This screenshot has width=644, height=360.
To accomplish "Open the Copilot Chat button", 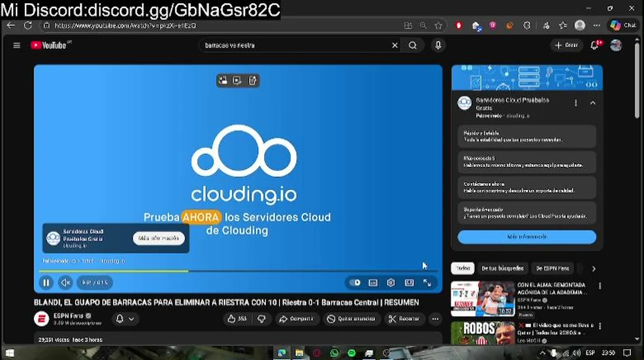I will point(623,25).
